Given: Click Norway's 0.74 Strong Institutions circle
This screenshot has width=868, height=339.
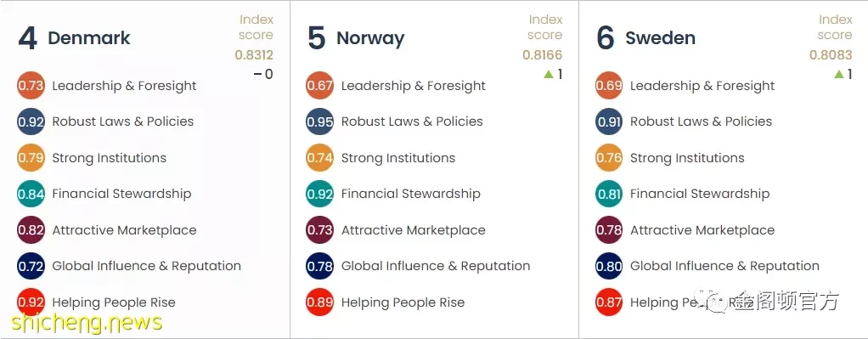Looking at the screenshot, I should coord(320,158).
